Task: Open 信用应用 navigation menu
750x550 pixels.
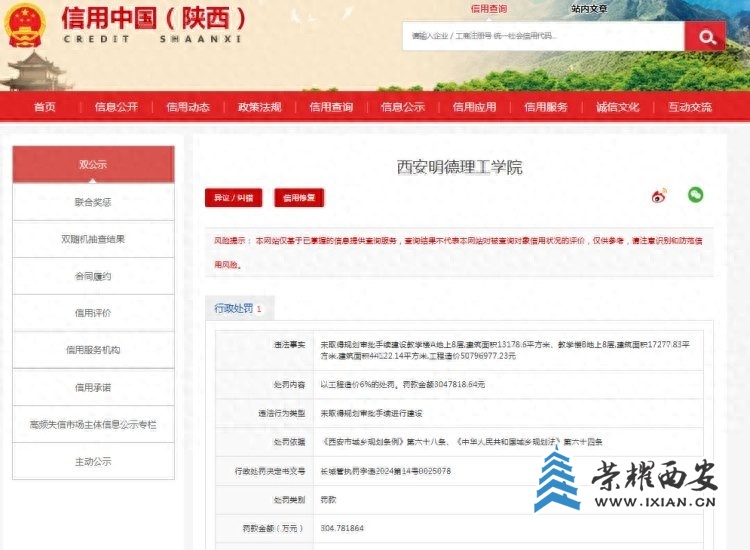Action: click(474, 107)
